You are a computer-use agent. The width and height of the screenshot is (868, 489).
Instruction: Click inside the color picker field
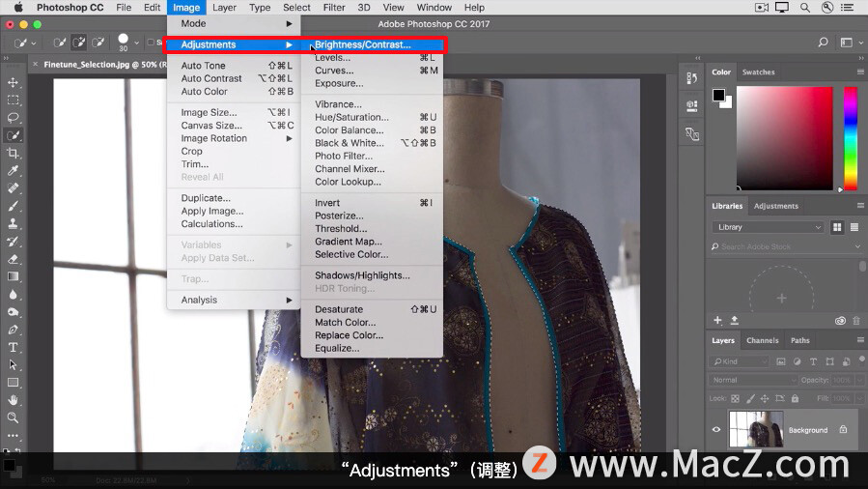point(784,138)
